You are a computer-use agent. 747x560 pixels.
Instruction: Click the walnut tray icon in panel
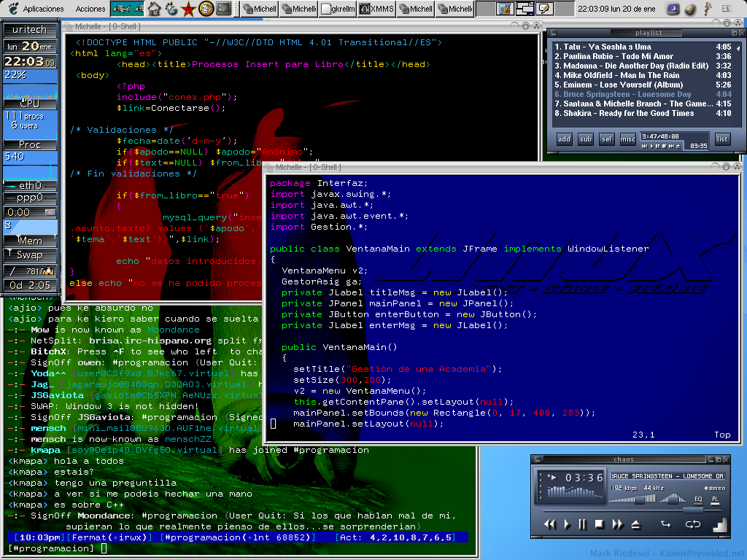pyautogui.click(x=690, y=9)
